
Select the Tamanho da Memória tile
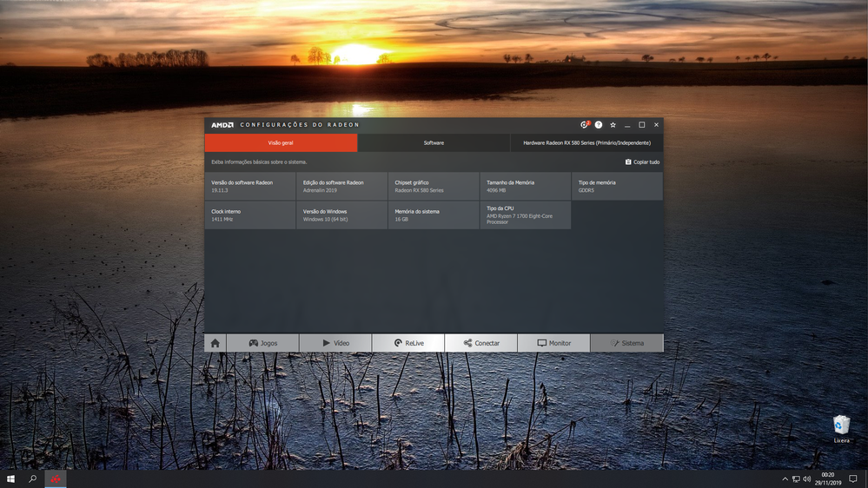point(526,186)
